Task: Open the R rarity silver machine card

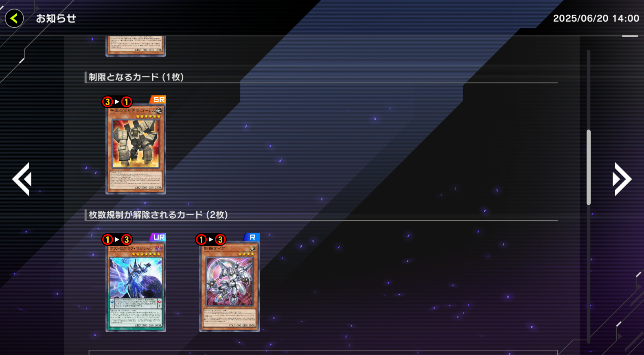Action: [230, 287]
